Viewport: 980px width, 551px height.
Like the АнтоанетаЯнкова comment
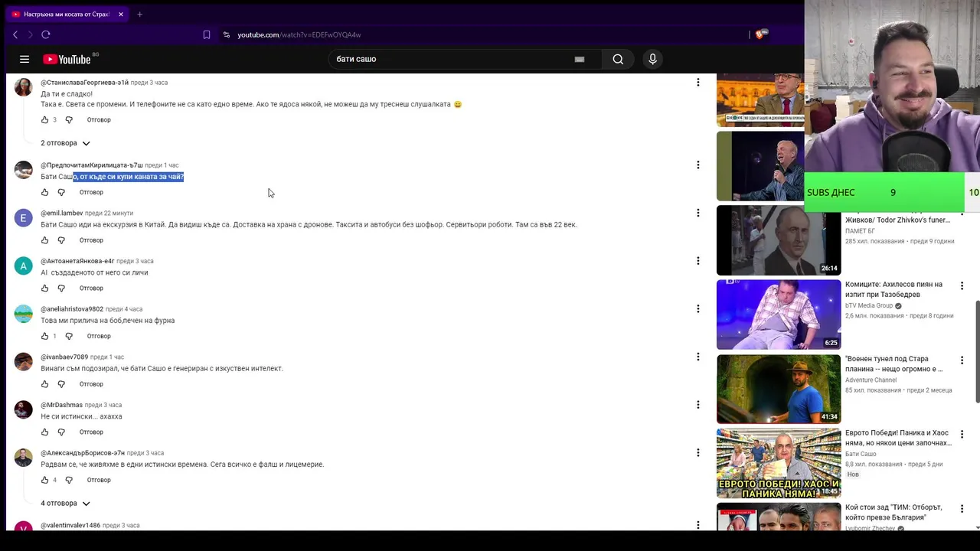[44, 289]
